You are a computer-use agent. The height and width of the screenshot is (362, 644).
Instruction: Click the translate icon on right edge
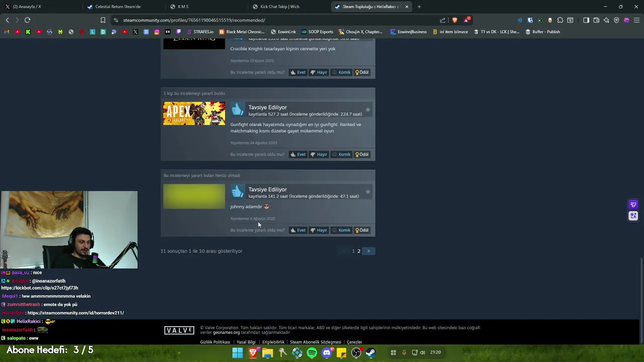[x=633, y=216]
